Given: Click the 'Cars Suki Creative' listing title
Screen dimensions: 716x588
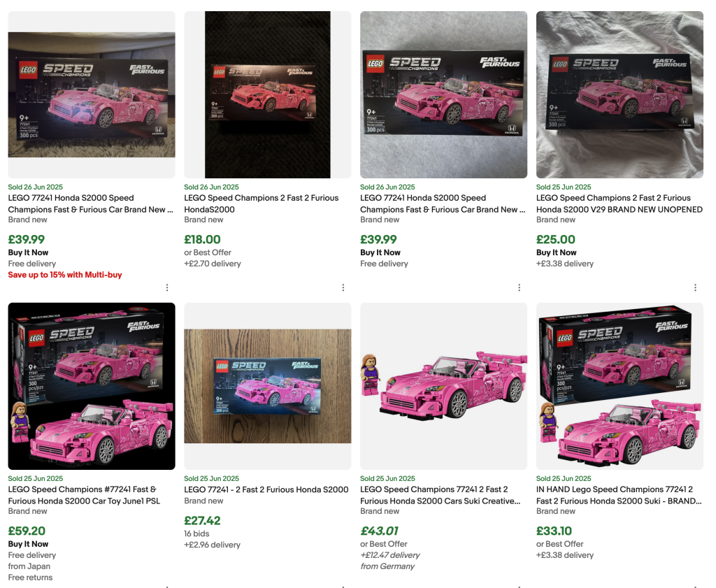Looking at the screenshot, I should [x=440, y=495].
